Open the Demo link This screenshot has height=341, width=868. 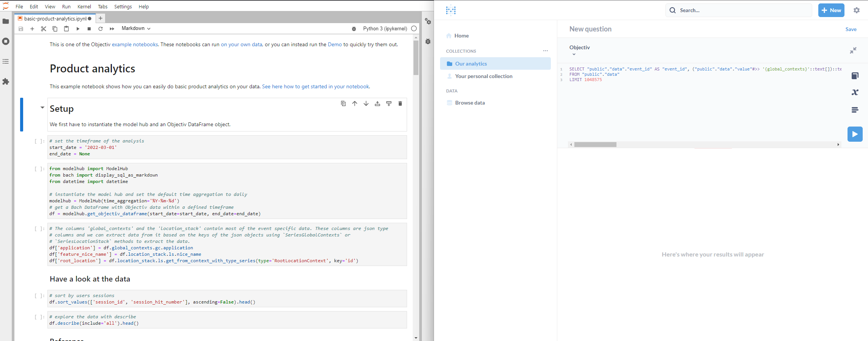(335, 45)
